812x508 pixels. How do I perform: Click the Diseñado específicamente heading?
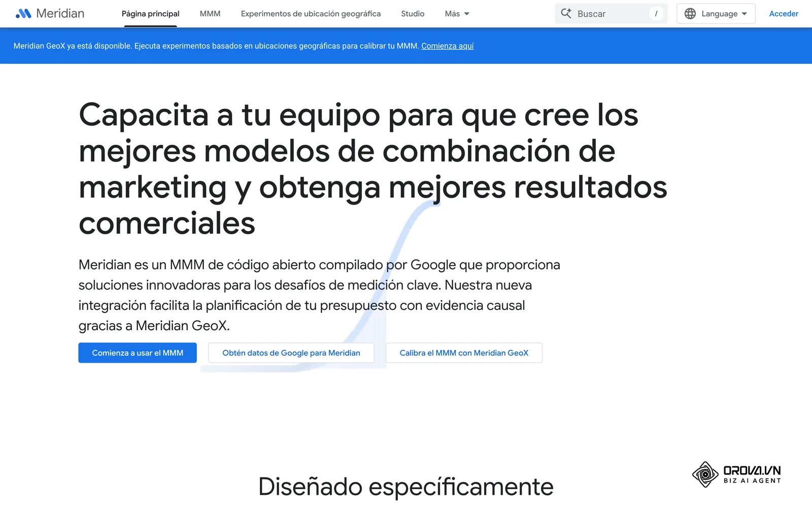coord(405,486)
